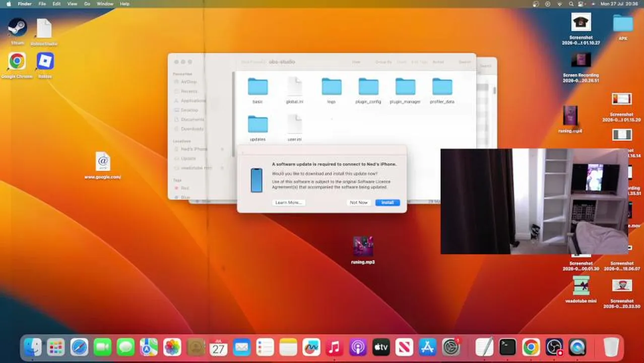Open Reminders from the Dock

[265, 347]
